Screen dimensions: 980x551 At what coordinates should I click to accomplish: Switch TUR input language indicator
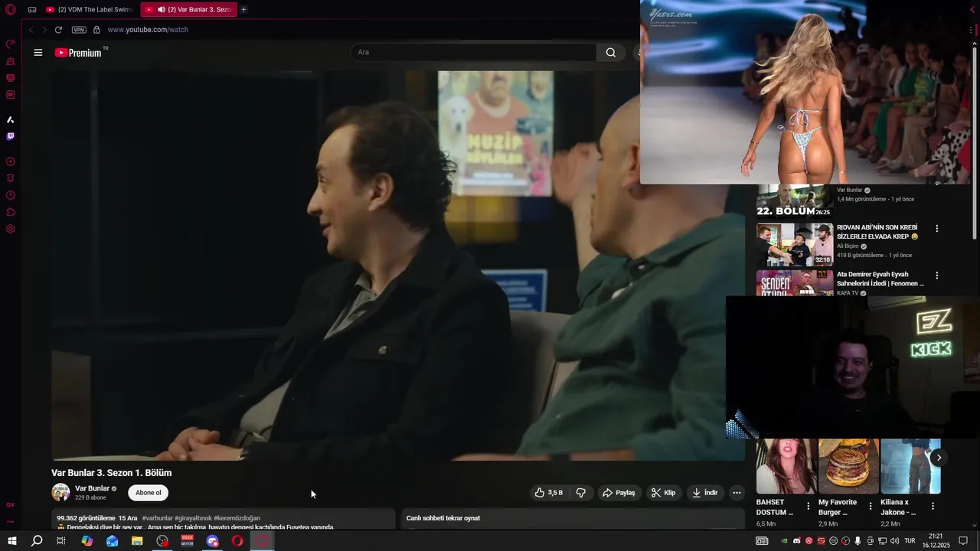coord(910,541)
